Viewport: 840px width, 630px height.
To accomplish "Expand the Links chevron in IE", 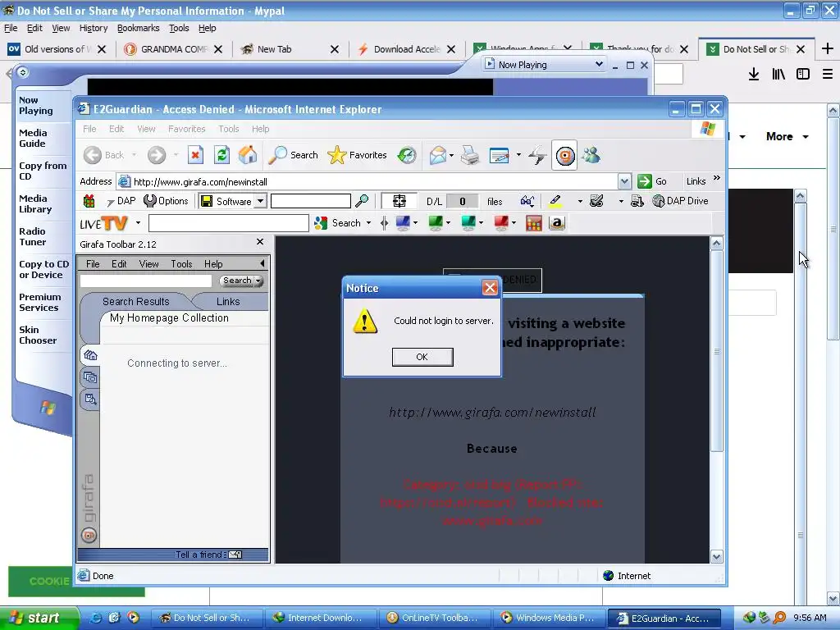I will (x=717, y=178).
